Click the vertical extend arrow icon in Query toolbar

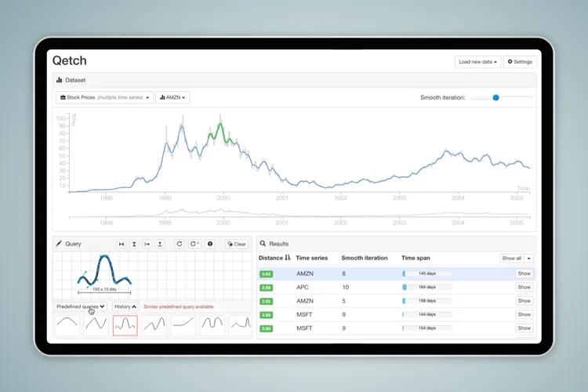pos(160,244)
